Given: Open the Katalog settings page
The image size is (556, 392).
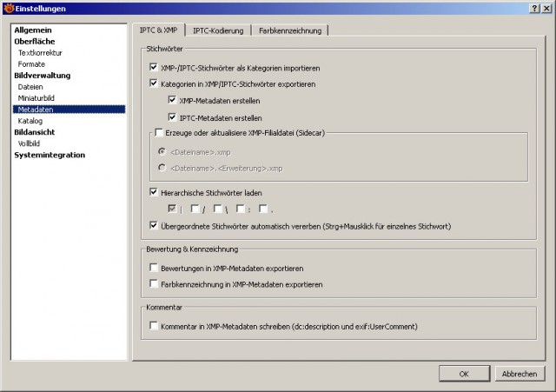Looking at the screenshot, I should pos(30,121).
